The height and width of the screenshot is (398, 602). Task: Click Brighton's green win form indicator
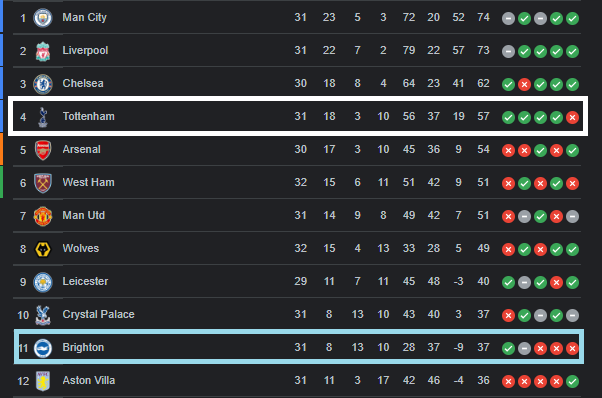[508, 348]
